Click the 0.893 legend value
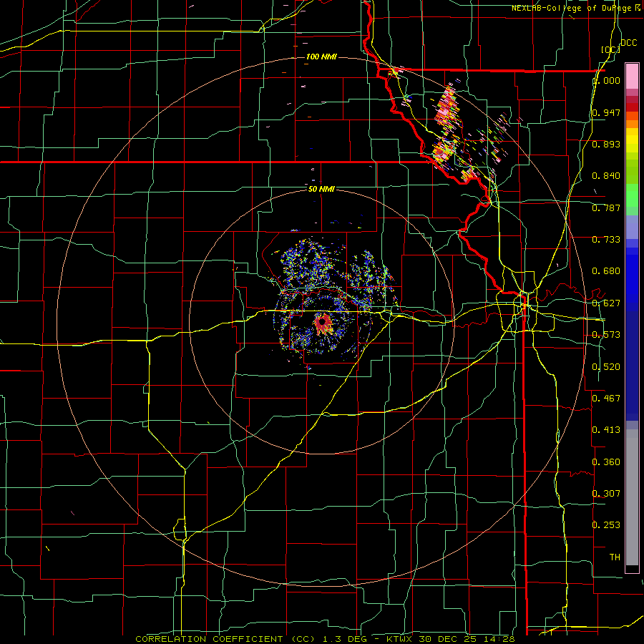644x644 pixels. (x=606, y=144)
